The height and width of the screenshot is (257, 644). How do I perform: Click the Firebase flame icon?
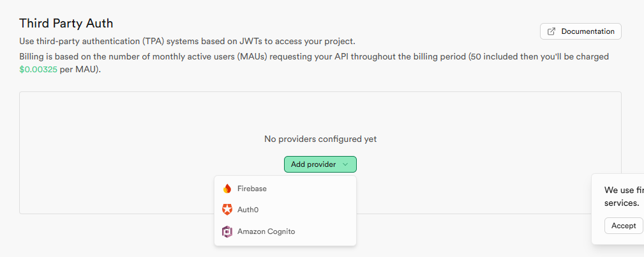click(x=227, y=189)
